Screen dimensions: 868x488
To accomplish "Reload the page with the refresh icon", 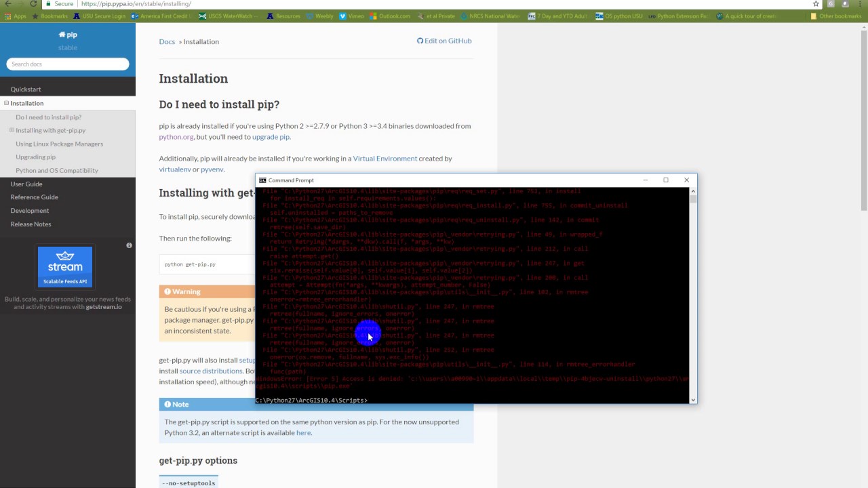I will 33,3.
